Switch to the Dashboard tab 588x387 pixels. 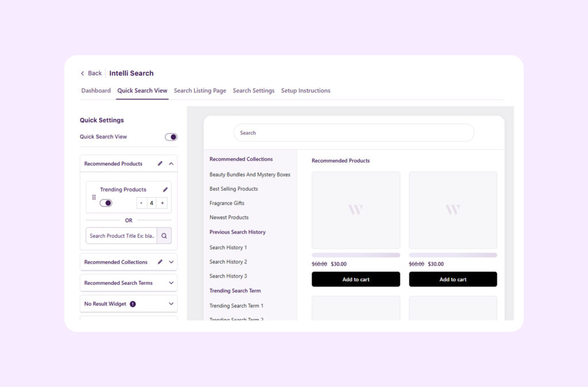point(96,90)
